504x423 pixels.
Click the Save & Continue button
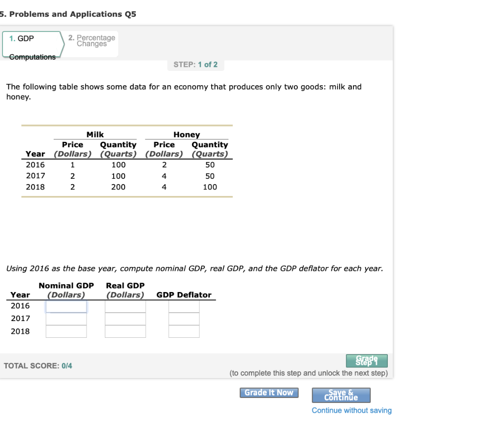coord(341,395)
